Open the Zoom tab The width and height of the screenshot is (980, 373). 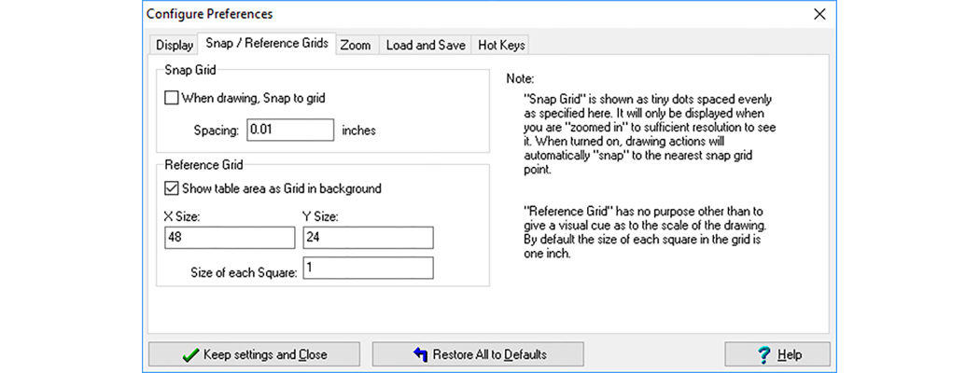click(355, 45)
